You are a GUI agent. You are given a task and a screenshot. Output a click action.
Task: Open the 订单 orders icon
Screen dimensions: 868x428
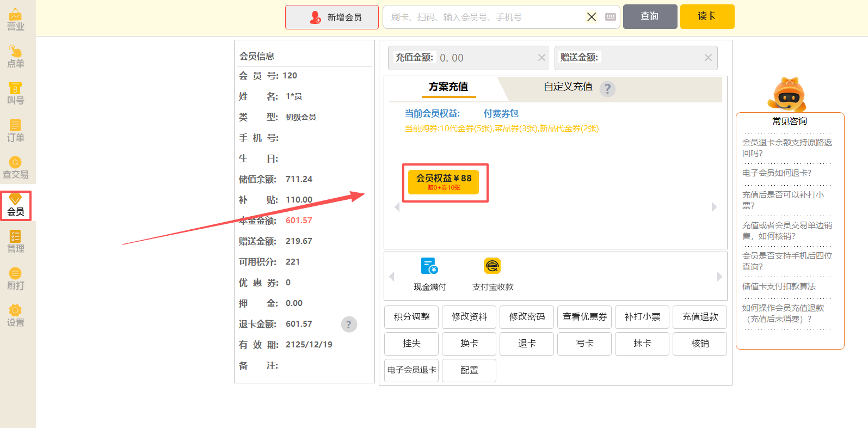(x=15, y=131)
